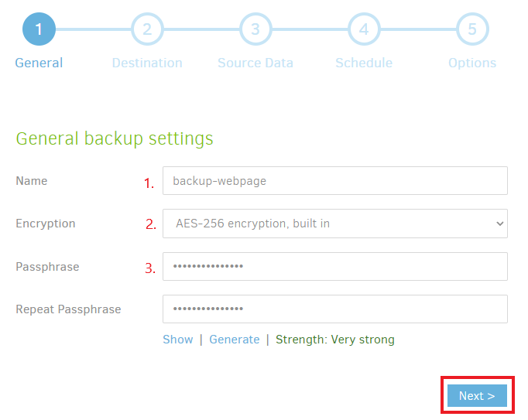The width and height of the screenshot is (528, 420).
Task: Click into the Passphrase field
Action: pyautogui.click(x=335, y=267)
